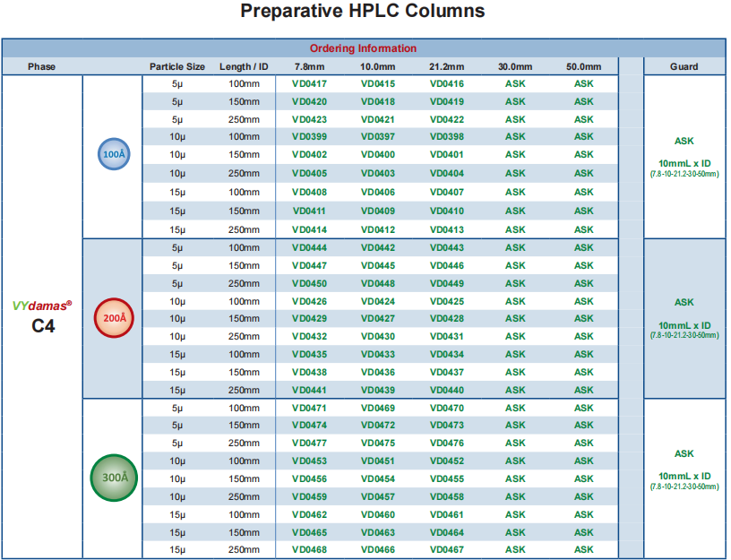Select part number VD0398
Viewport: 731px width, 560px height.
[x=447, y=136]
